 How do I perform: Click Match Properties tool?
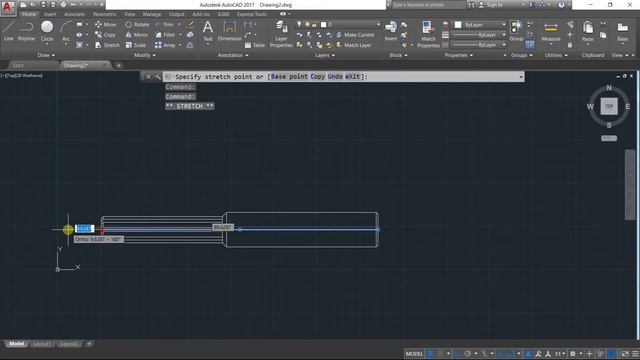click(428, 34)
